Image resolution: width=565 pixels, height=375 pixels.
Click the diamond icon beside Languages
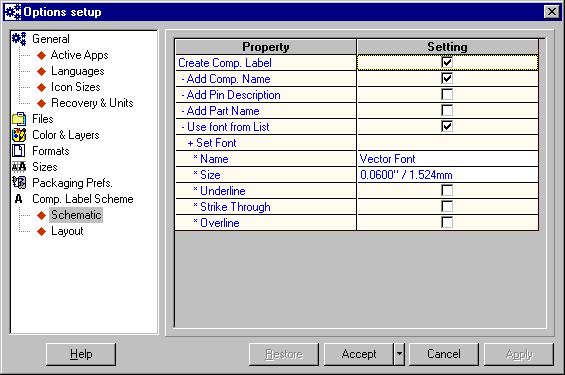[41, 71]
